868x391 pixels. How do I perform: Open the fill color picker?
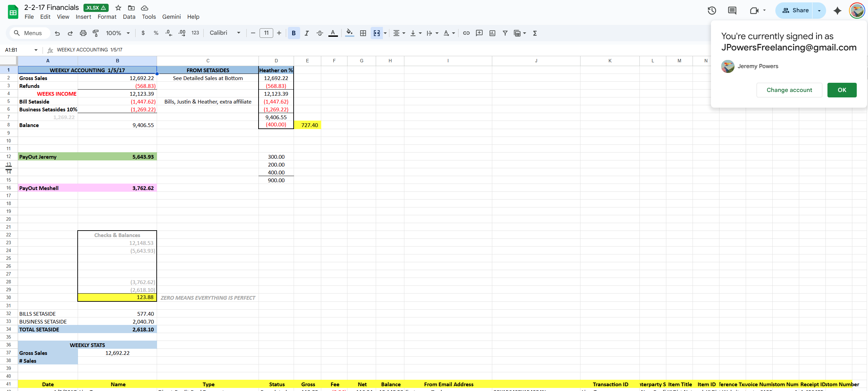coord(350,33)
